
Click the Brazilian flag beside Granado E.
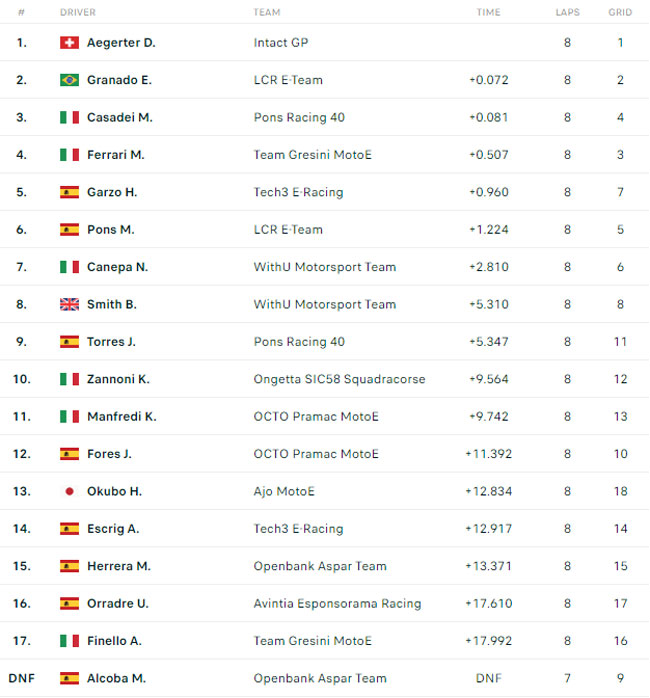(x=69, y=80)
